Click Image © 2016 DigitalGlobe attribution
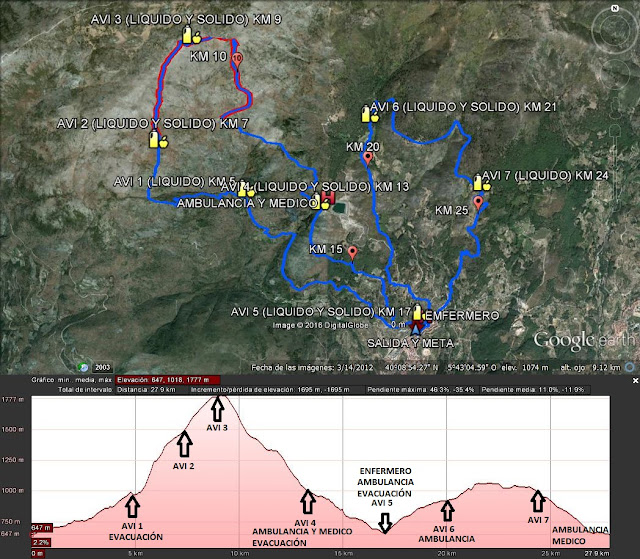 (320, 325)
